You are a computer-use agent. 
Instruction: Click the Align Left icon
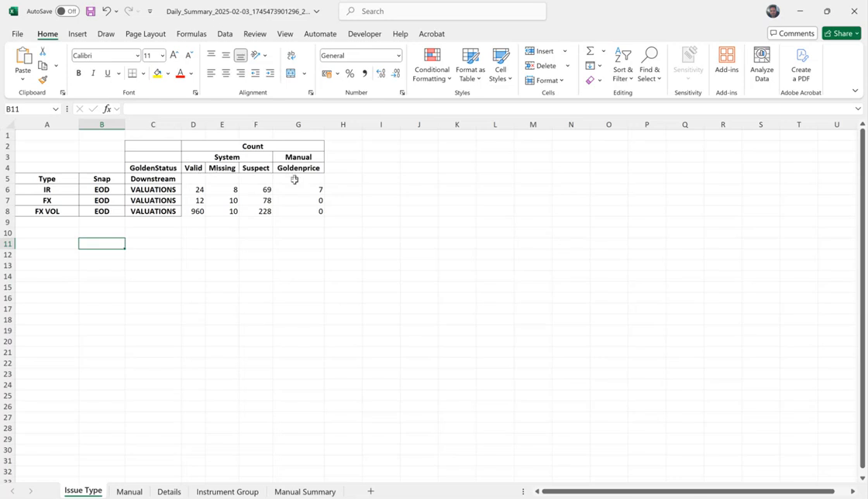(211, 73)
